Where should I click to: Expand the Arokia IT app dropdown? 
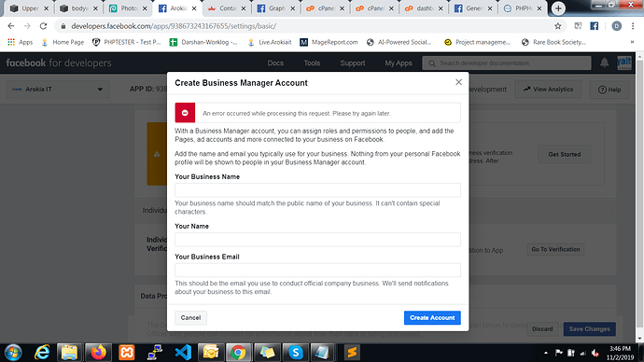click(58, 89)
